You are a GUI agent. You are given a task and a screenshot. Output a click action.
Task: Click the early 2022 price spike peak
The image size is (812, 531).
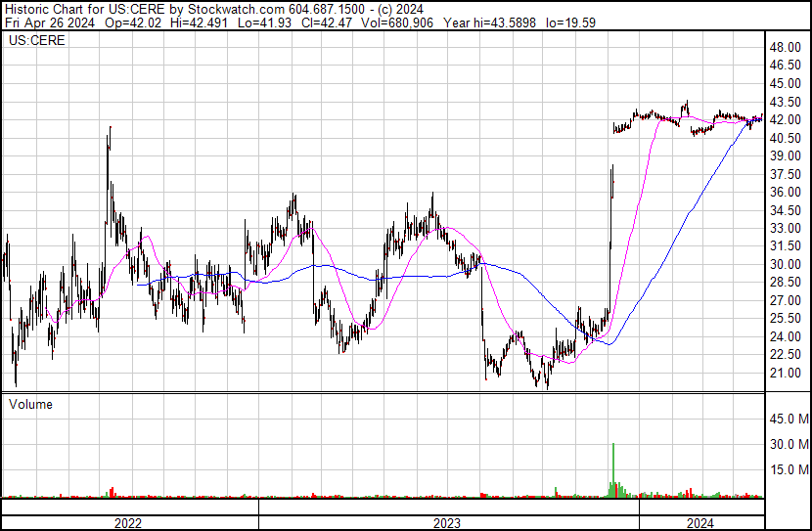coord(111,127)
